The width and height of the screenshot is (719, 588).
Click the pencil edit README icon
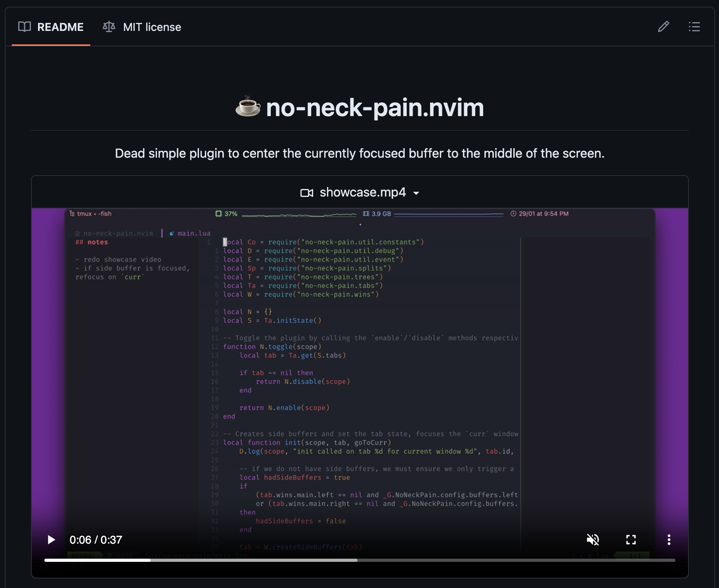point(663,27)
